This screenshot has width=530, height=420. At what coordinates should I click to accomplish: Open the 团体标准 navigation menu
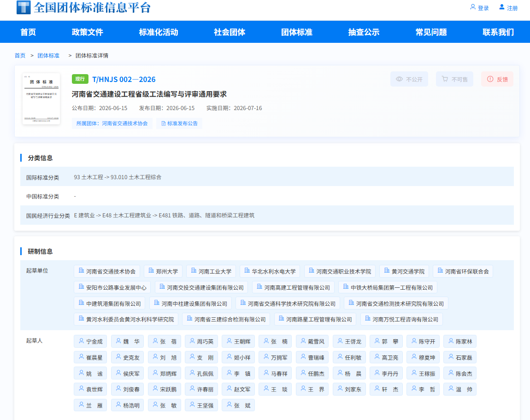click(x=297, y=32)
